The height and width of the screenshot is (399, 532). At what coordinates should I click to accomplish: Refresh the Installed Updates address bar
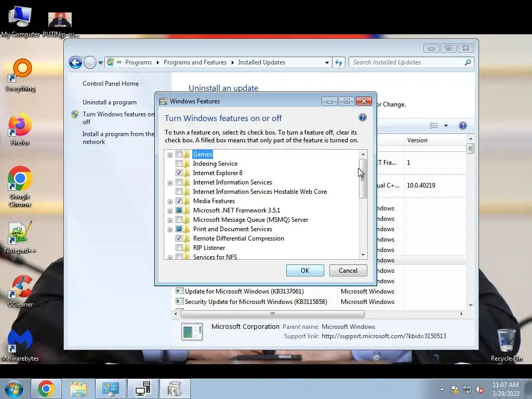(339, 62)
